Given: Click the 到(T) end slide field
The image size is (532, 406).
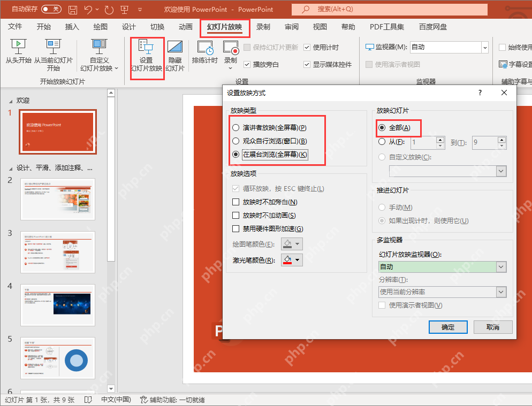Looking at the screenshot, I should [484, 142].
